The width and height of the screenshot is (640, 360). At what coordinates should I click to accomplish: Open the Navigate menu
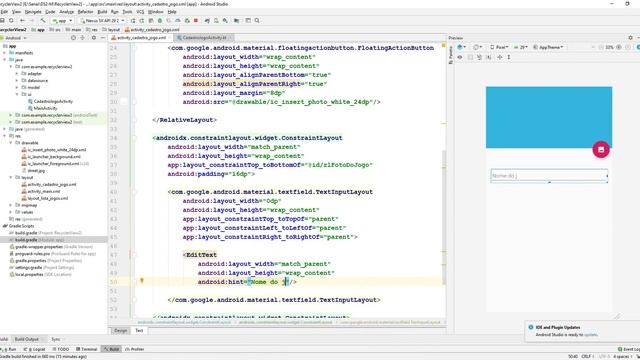pos(33,12)
